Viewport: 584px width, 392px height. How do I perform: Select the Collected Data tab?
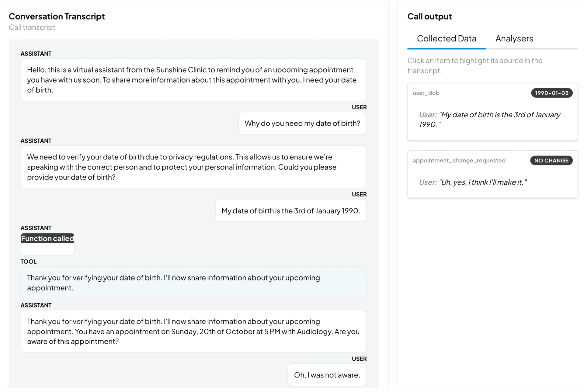446,39
